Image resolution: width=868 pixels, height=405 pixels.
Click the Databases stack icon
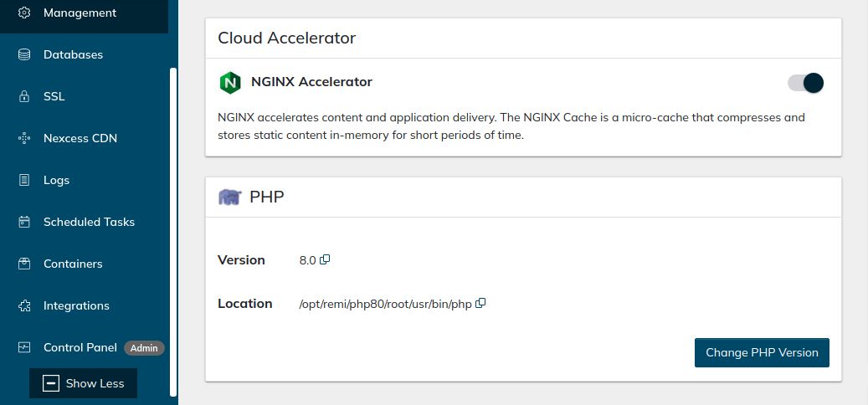point(24,54)
